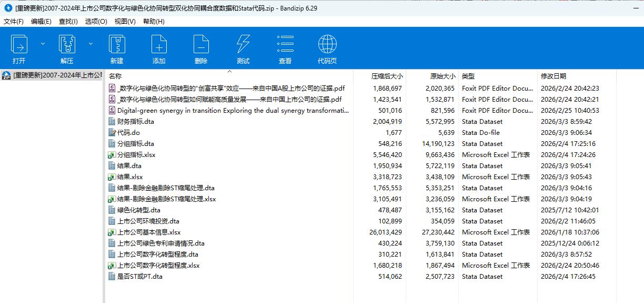
Task: Open dropdown arrow next to 解压
Action: [90, 44]
